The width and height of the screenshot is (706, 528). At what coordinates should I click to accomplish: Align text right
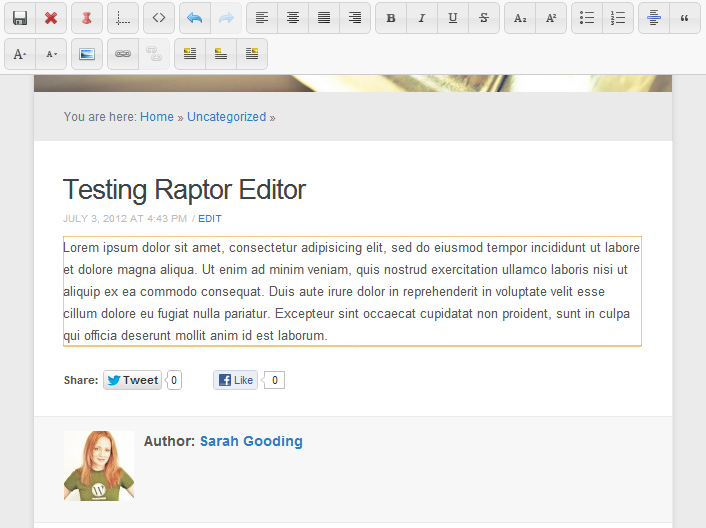355,18
